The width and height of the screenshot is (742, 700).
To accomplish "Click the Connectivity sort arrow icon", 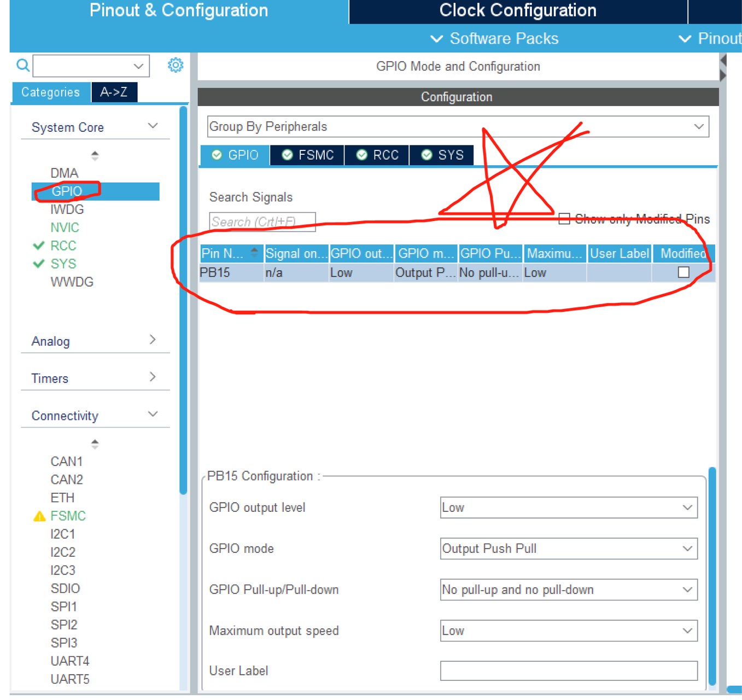I will [x=95, y=444].
